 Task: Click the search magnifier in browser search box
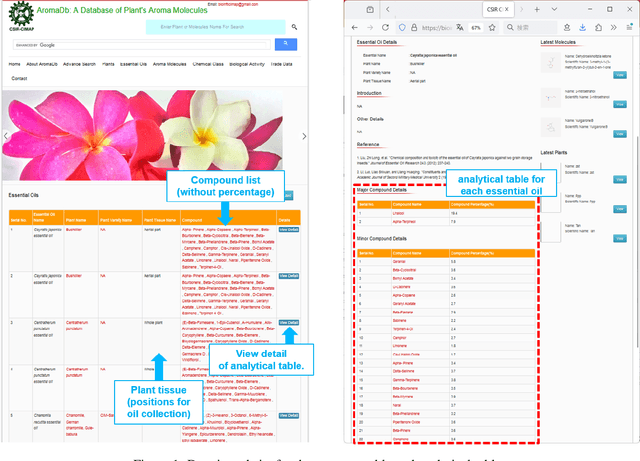510,27
